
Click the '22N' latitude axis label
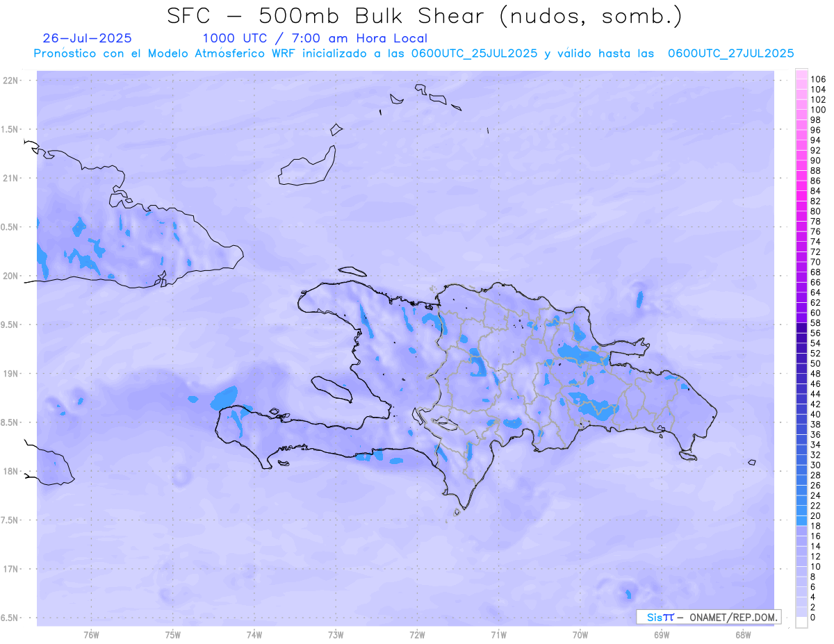pyautogui.click(x=10, y=81)
